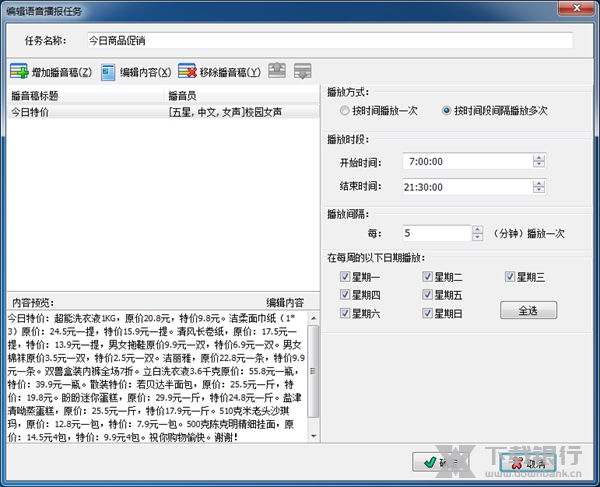Click the 编辑内容 toolbar icon

[x=107, y=72]
